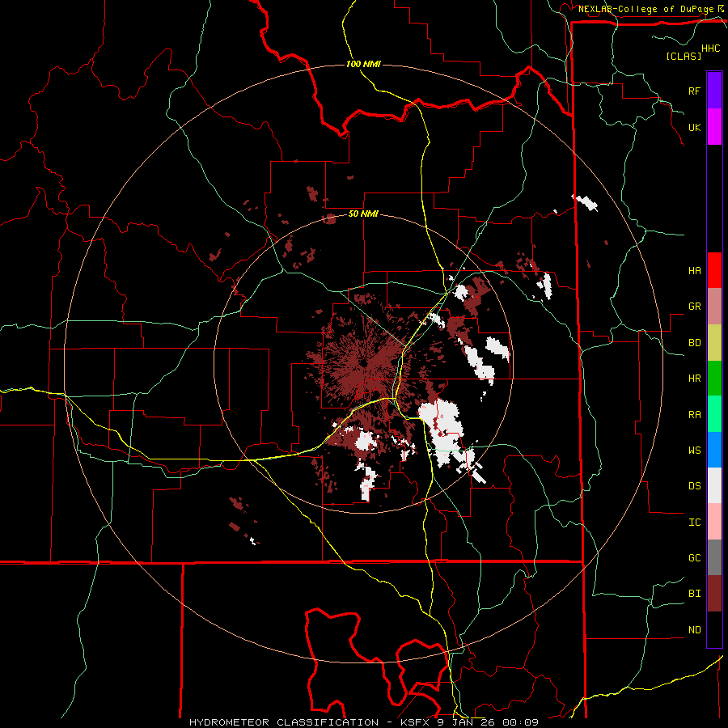Click the UK magenta legend swatch
Image resolution: width=728 pixels, height=728 pixels.
(714, 127)
